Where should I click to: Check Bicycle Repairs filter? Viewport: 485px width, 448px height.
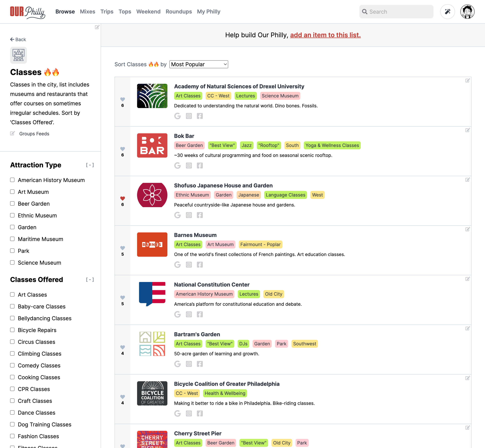tap(12, 330)
